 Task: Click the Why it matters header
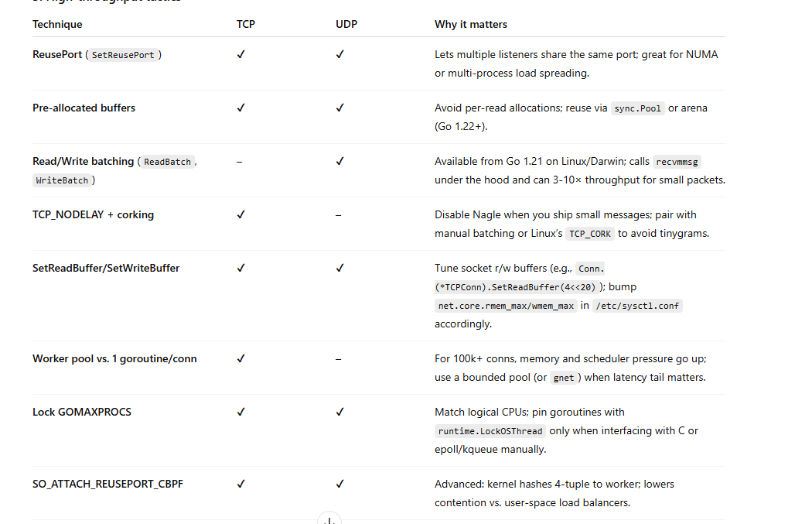(x=471, y=24)
